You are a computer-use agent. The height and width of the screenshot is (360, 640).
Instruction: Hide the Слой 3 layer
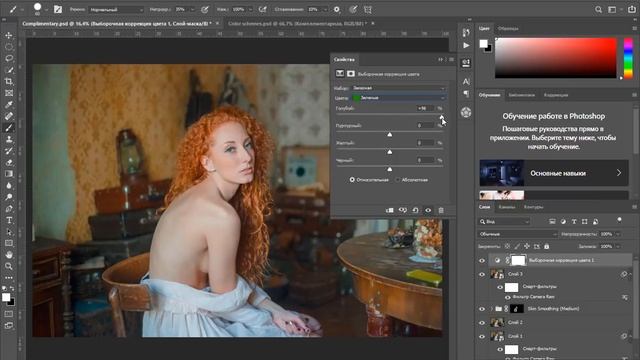482,274
